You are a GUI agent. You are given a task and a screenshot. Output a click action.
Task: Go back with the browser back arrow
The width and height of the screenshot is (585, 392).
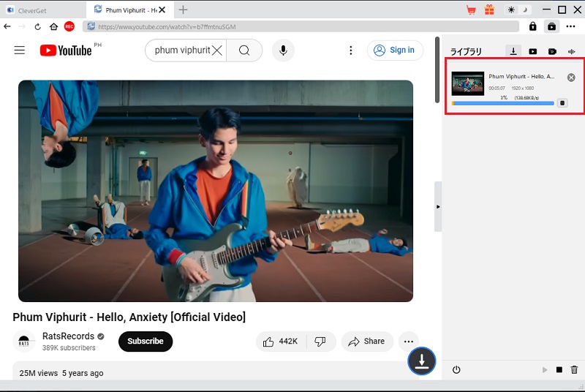[x=7, y=26]
